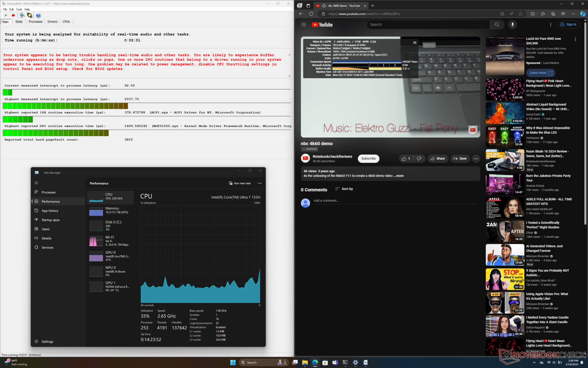Open Startup apps in Task Manager sidebar
This screenshot has height=368, width=588.
[58, 220]
